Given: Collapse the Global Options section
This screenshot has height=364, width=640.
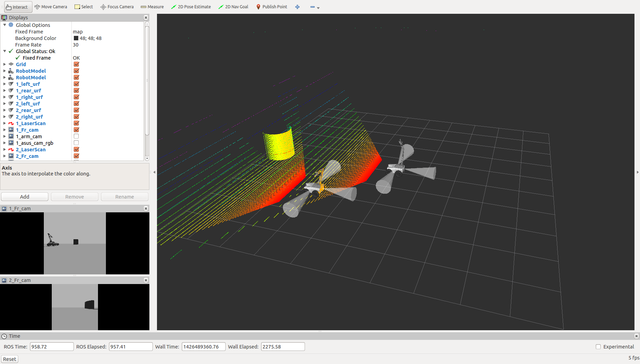Looking at the screenshot, I should coord(4,25).
